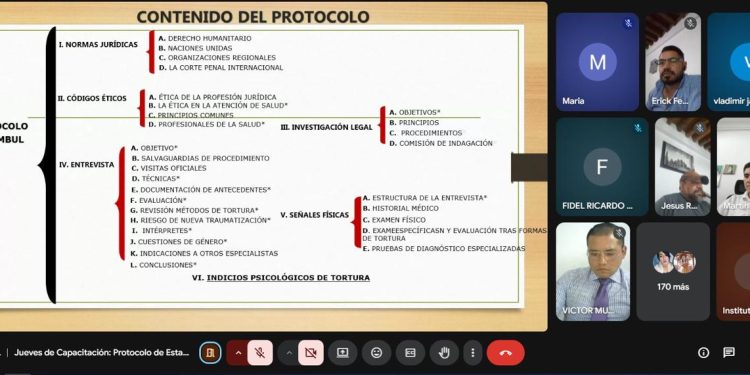The height and width of the screenshot is (375, 750).
Task: Click 'VI. INDICIOS PSICOLÓGICOS DE TORTURA' text
Action: click(x=281, y=277)
